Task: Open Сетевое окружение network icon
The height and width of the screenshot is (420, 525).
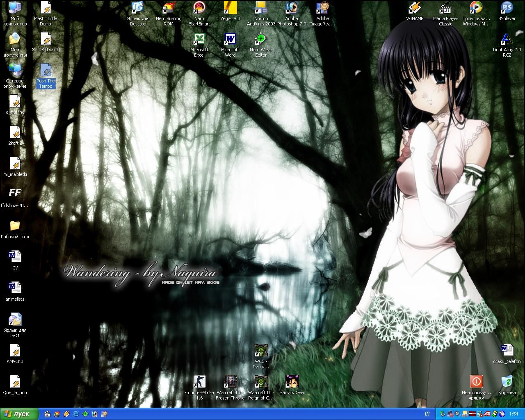Action: [15, 76]
